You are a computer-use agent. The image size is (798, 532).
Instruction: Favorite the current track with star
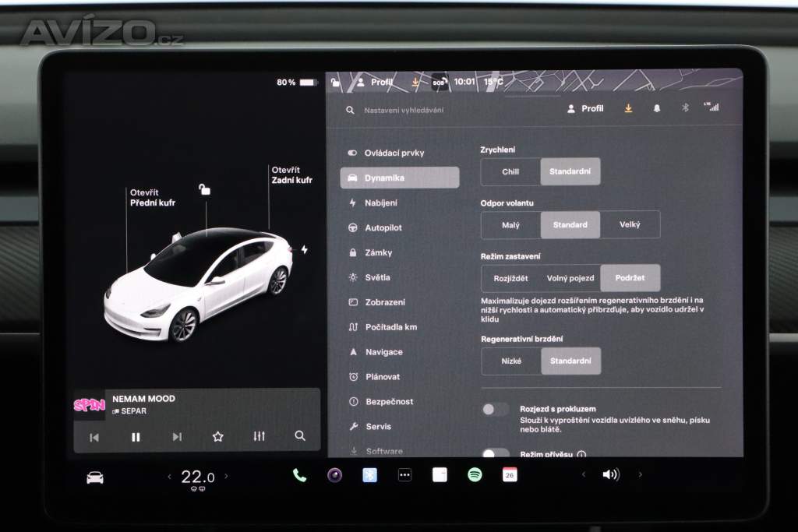[x=218, y=436]
